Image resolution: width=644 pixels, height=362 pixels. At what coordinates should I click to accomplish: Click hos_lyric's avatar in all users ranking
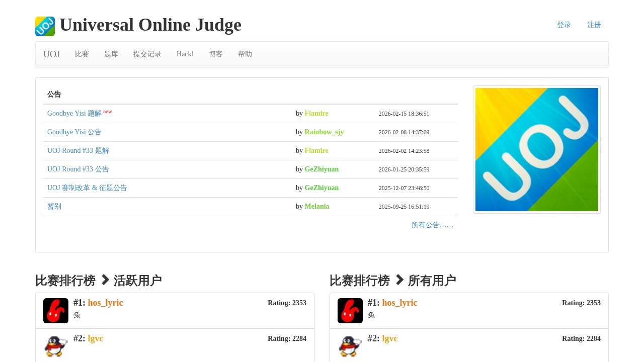point(350,311)
